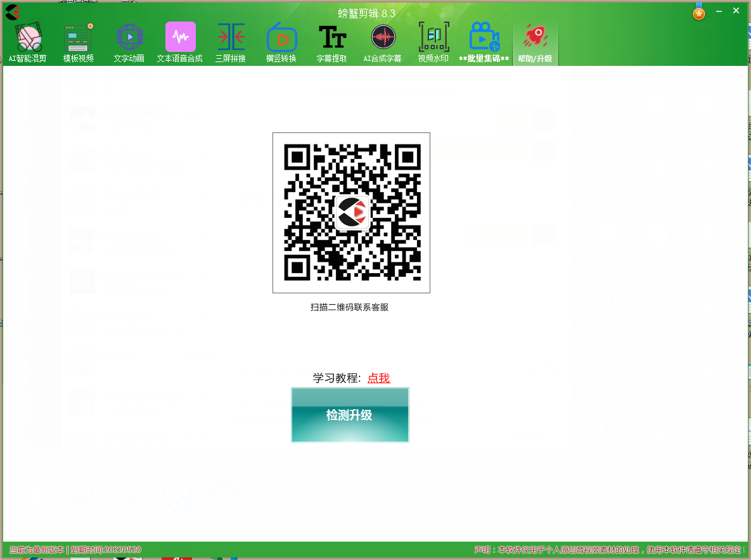The width and height of the screenshot is (751, 560).
Task: Switch to the 帮助/升级 help tab
Action: pos(535,42)
